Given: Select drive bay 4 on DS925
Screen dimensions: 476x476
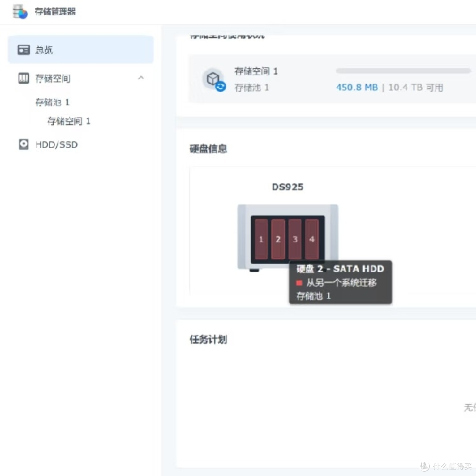Looking at the screenshot, I should (312, 239).
